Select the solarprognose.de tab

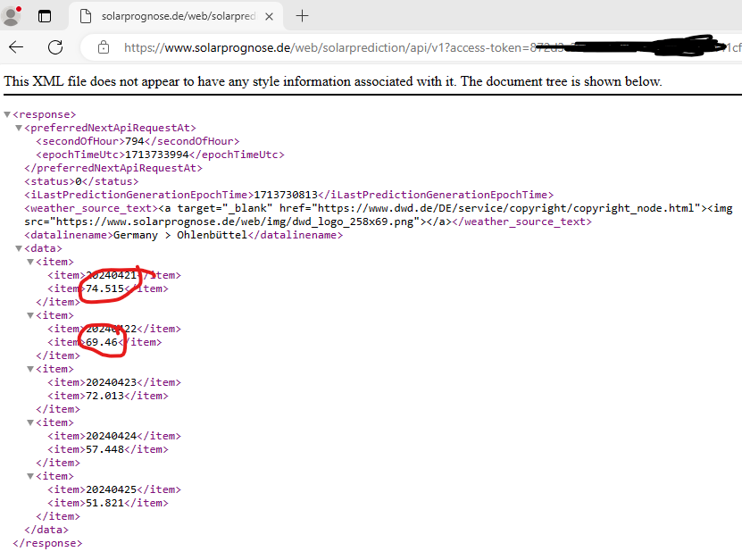177,16
